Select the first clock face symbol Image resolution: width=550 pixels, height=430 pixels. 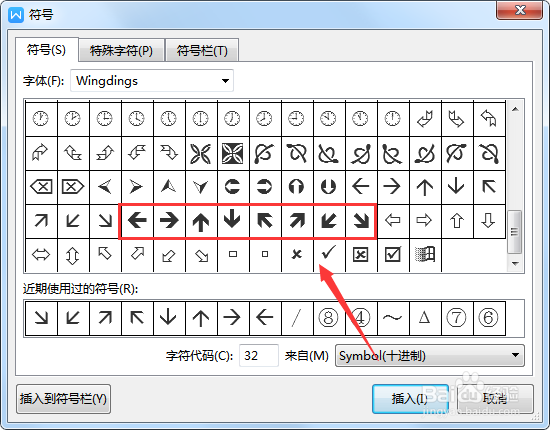(41, 119)
